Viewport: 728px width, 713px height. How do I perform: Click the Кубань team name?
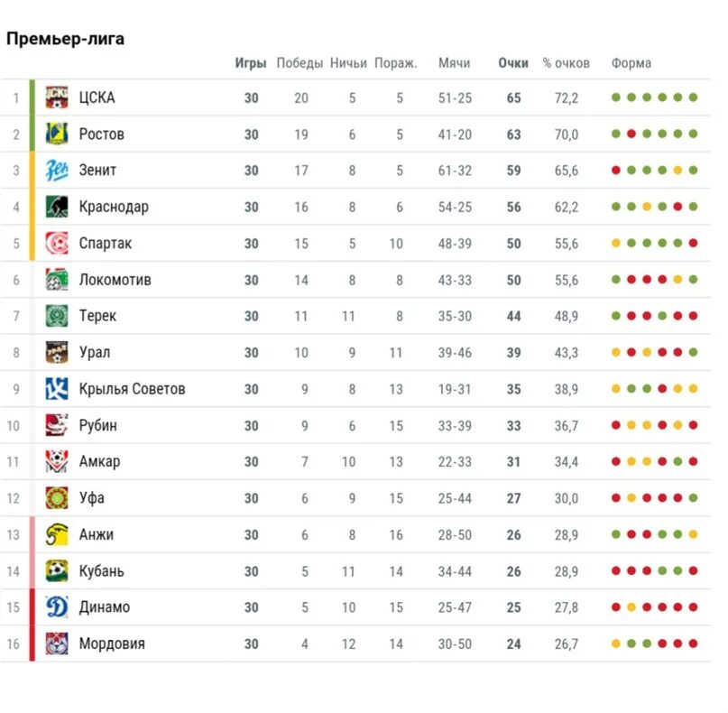pyautogui.click(x=102, y=571)
